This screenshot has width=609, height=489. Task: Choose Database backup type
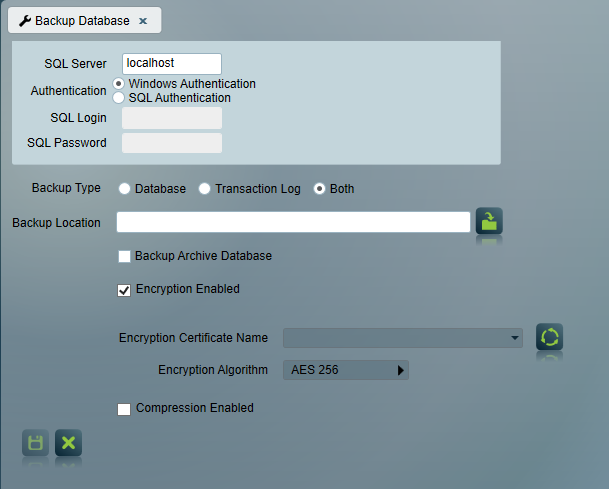click(x=124, y=189)
